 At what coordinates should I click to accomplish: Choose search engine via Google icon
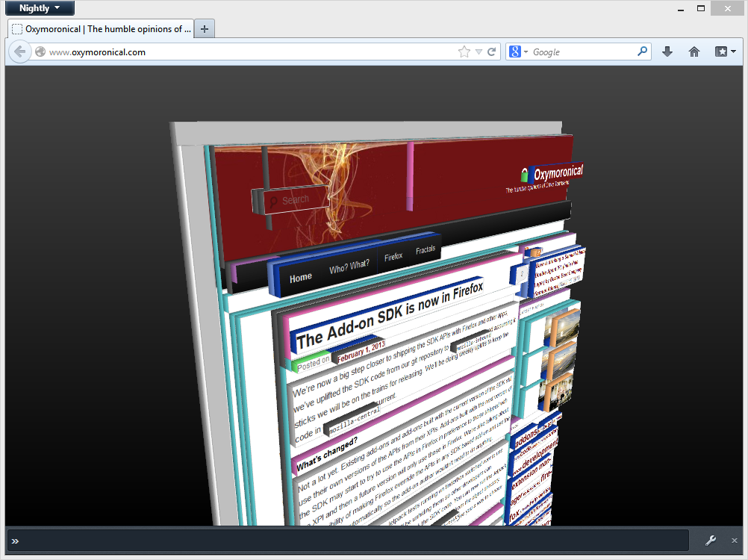click(x=518, y=52)
